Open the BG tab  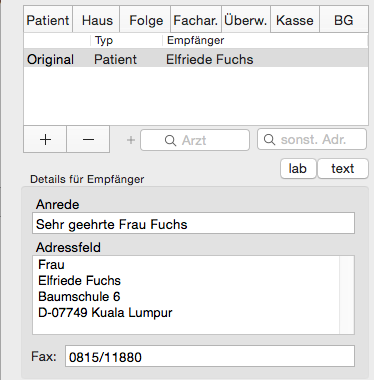click(343, 20)
